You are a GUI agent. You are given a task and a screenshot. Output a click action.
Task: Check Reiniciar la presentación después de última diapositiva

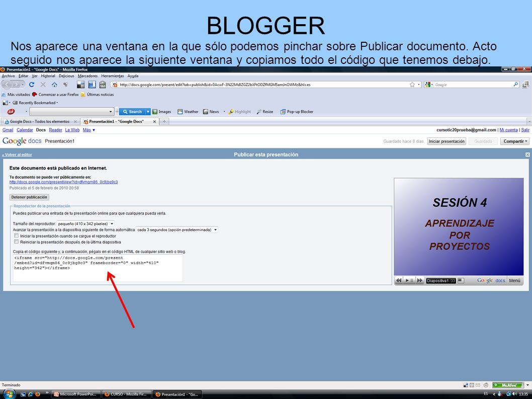pyautogui.click(x=16, y=242)
